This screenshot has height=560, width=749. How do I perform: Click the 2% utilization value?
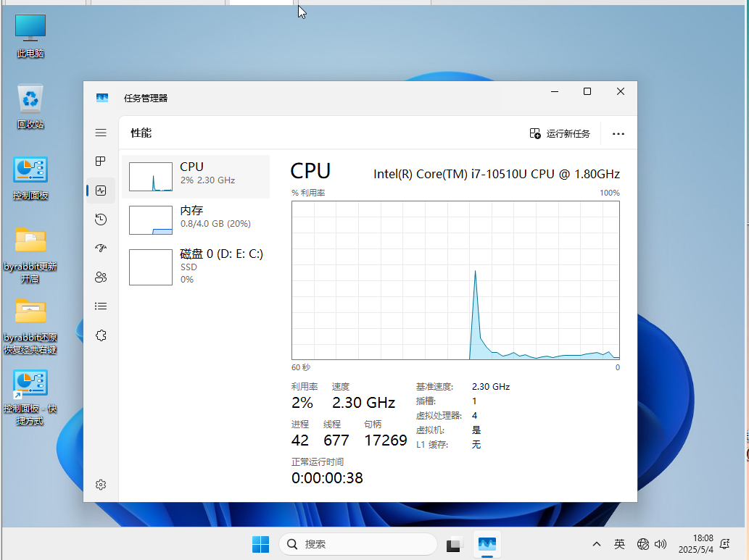[x=302, y=403]
